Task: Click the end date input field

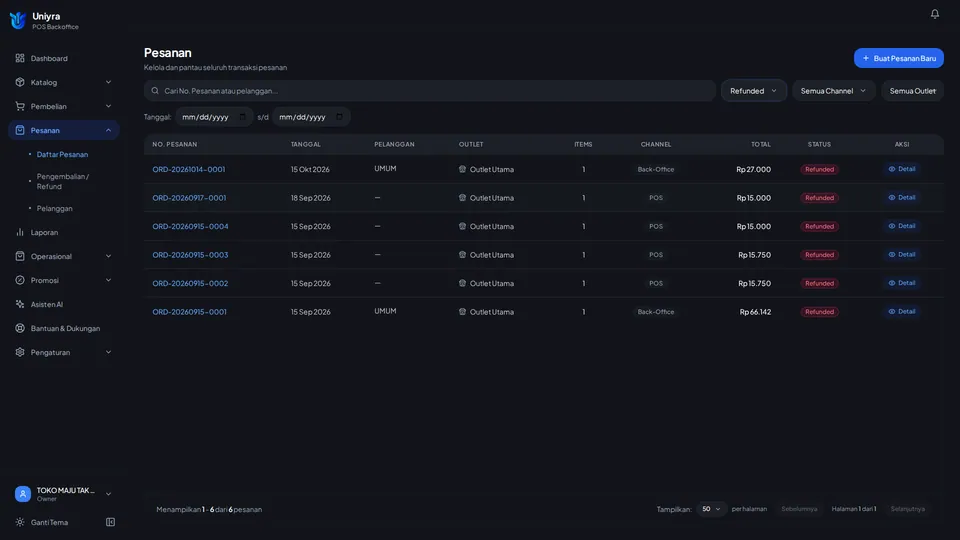Action: tap(311, 117)
